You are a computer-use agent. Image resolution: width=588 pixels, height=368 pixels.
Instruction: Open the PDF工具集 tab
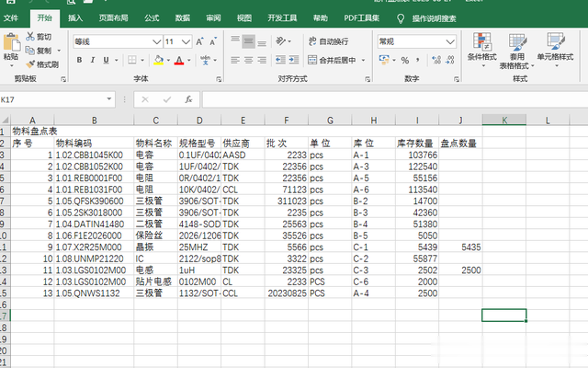tap(361, 18)
